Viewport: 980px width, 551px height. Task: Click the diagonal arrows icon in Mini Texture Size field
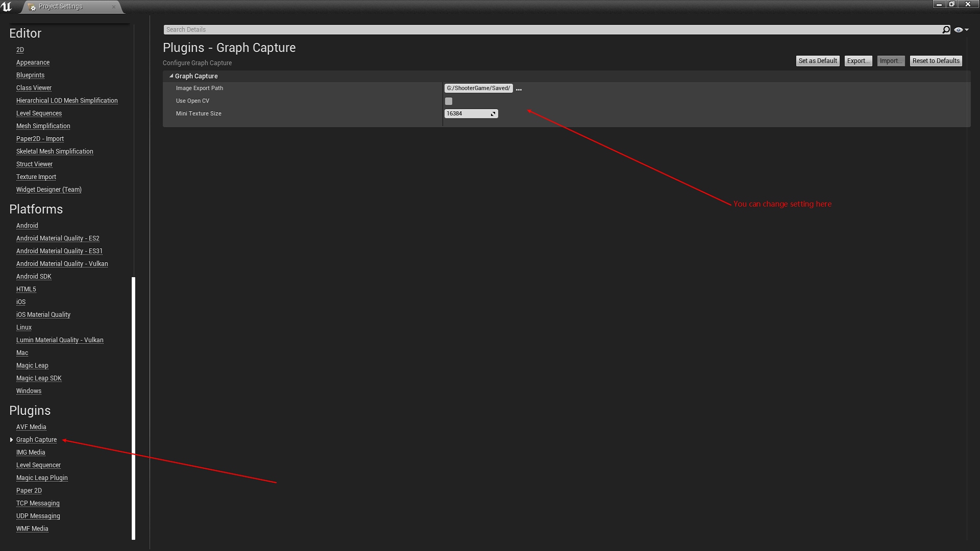pyautogui.click(x=493, y=113)
